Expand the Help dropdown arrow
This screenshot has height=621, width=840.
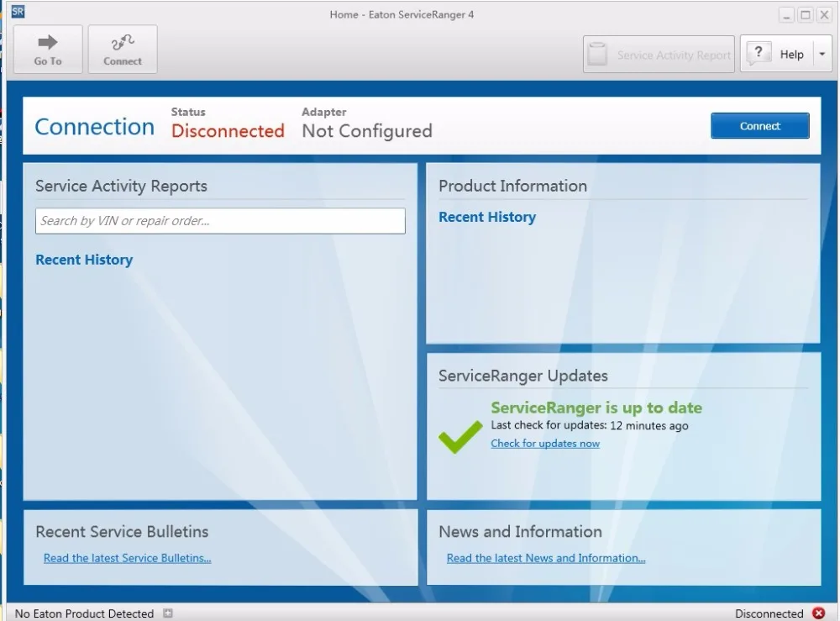(x=822, y=54)
